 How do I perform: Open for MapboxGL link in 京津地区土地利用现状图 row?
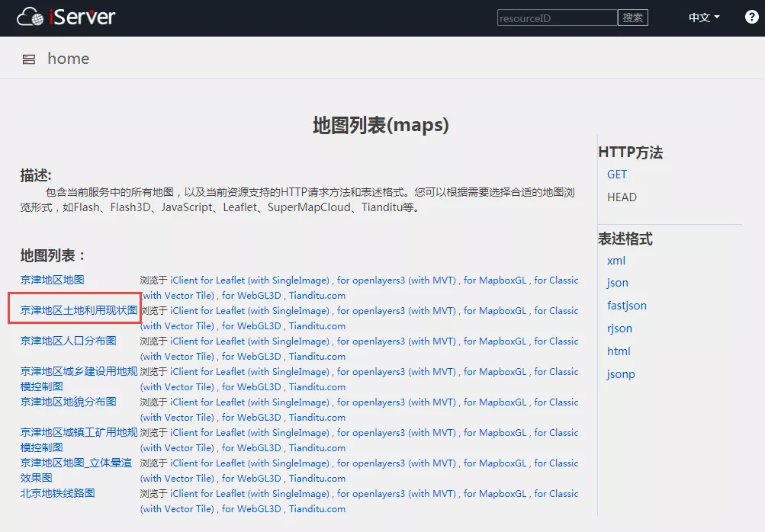coord(495,311)
